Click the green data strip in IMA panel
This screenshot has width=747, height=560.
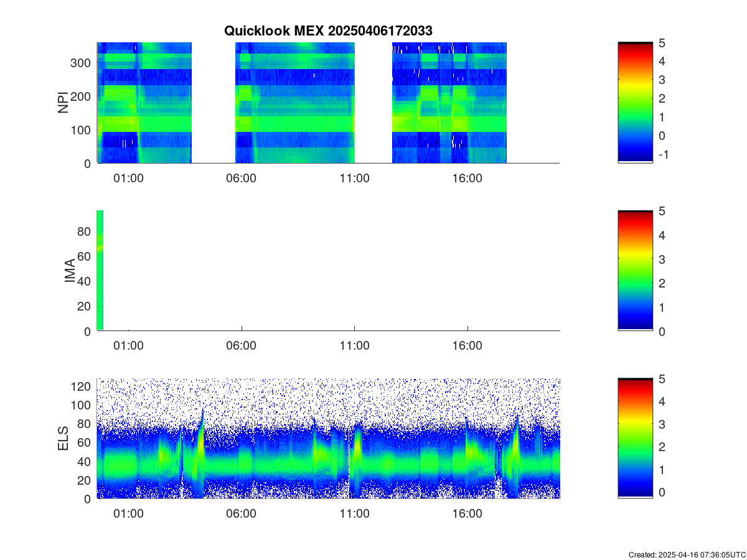click(x=100, y=271)
